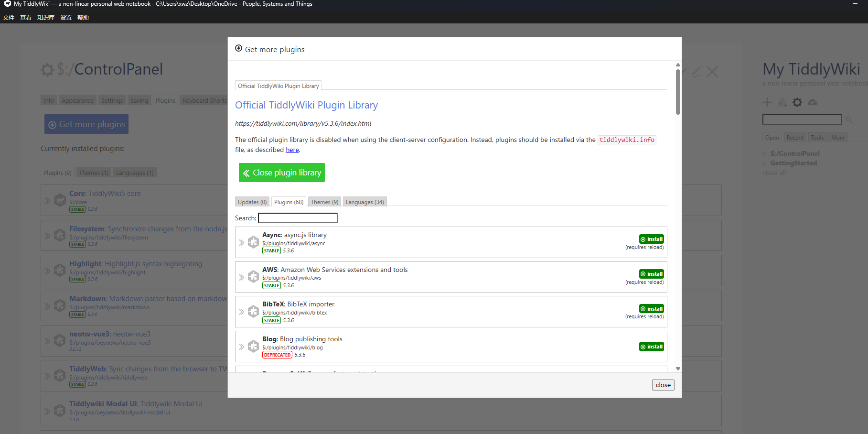
Task: Click the cloud save icon in sidebar
Action: [x=813, y=102]
